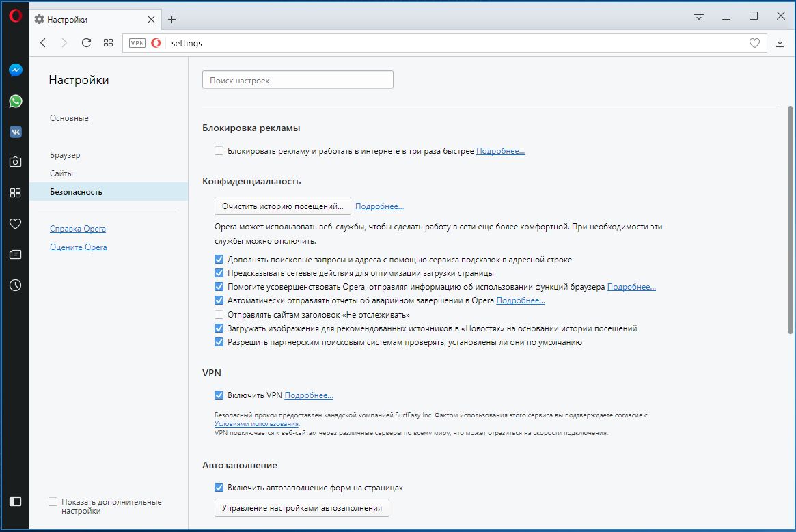Check Показать дополнительные настройки
The image size is (796, 532).
pyautogui.click(x=53, y=501)
